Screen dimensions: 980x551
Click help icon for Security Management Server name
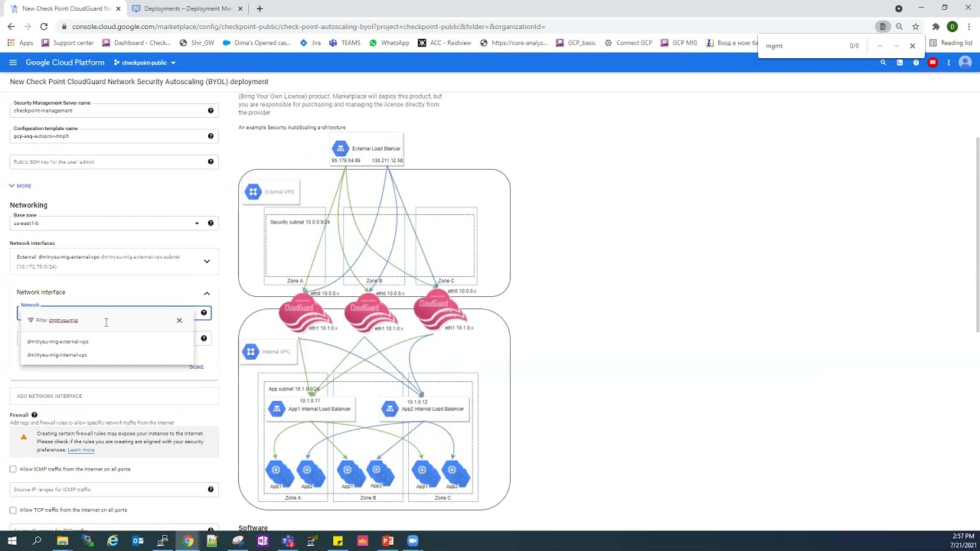click(x=211, y=110)
